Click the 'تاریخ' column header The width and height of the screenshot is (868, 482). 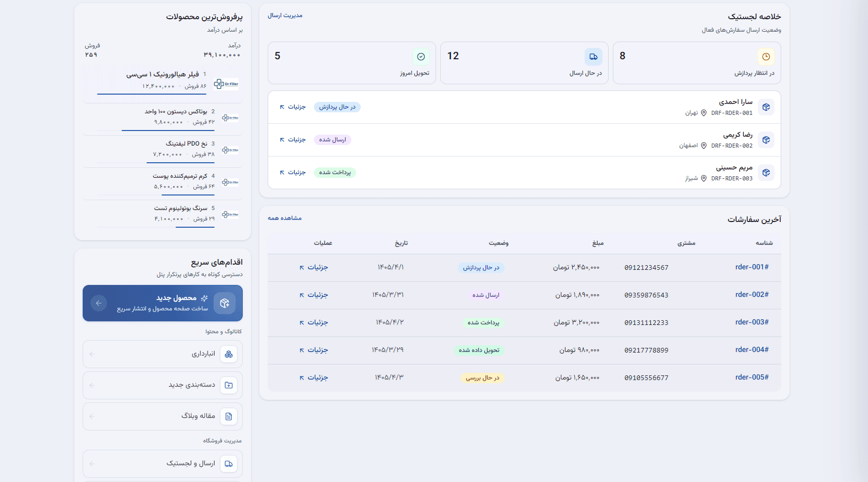coord(401,243)
